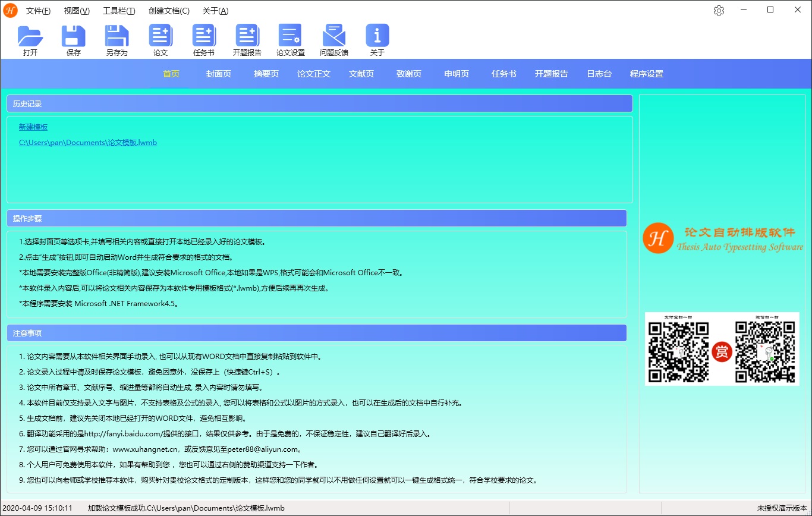Create the 任务书 document via toolbar icon

(x=204, y=40)
